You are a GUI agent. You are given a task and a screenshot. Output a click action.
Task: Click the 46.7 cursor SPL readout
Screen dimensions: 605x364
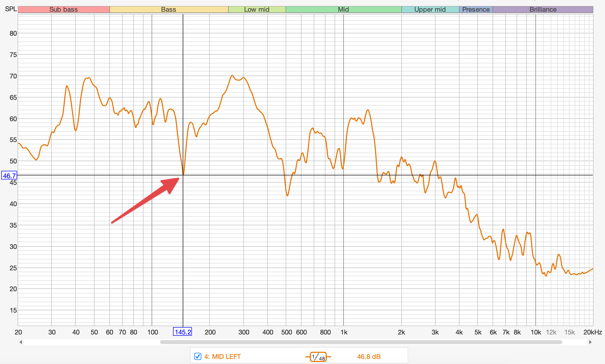tap(9, 176)
